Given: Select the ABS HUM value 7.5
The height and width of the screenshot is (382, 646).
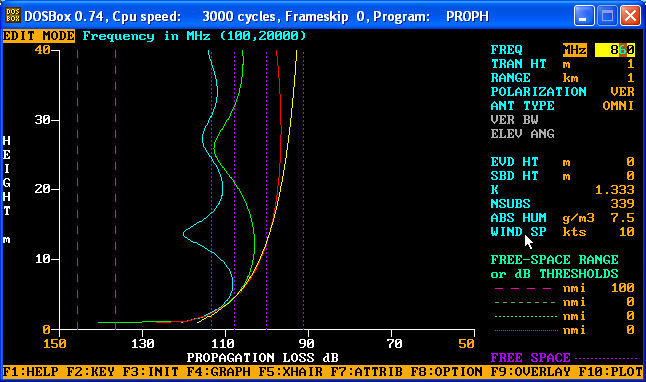Looking at the screenshot, I should (x=622, y=218).
